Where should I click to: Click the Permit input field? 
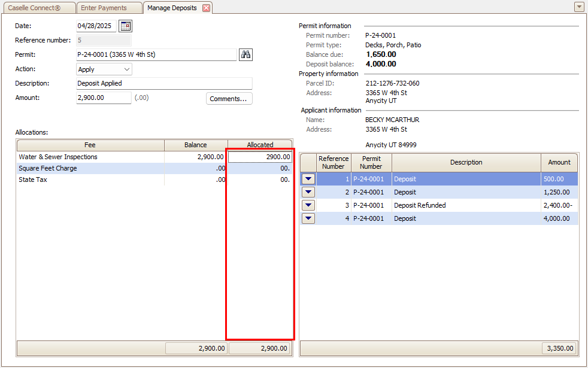[156, 54]
